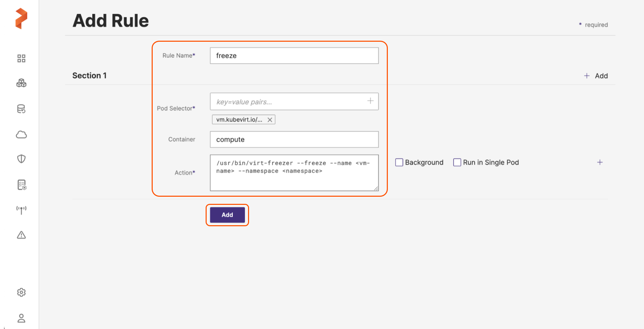Open the rules checklist icon
Image resolution: width=644 pixels, height=329 pixels.
pos(22,185)
